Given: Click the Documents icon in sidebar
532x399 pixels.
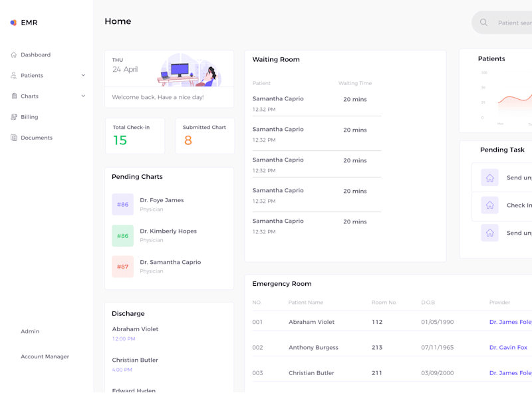Looking at the screenshot, I should pyautogui.click(x=14, y=138).
